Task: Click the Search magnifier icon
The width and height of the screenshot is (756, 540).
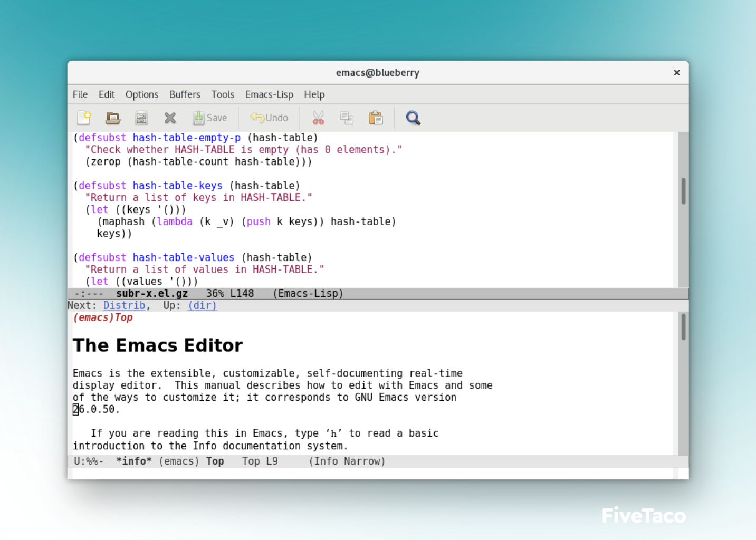Action: [x=413, y=118]
